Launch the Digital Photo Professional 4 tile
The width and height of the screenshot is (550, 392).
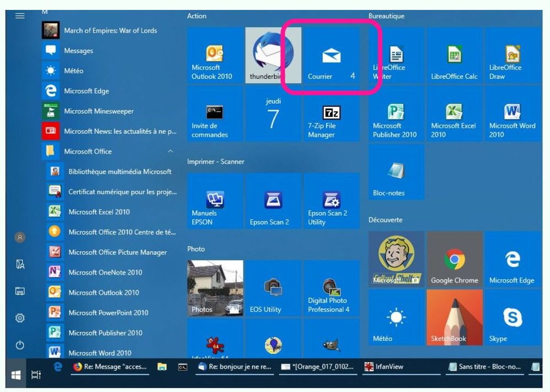coord(331,288)
